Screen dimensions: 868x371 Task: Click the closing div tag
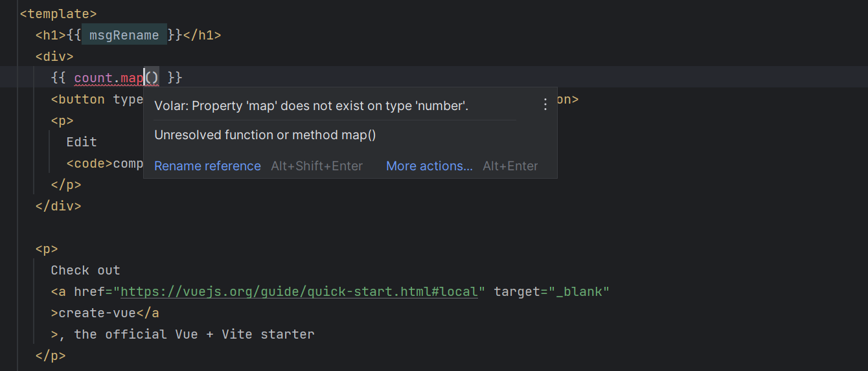[x=58, y=207]
